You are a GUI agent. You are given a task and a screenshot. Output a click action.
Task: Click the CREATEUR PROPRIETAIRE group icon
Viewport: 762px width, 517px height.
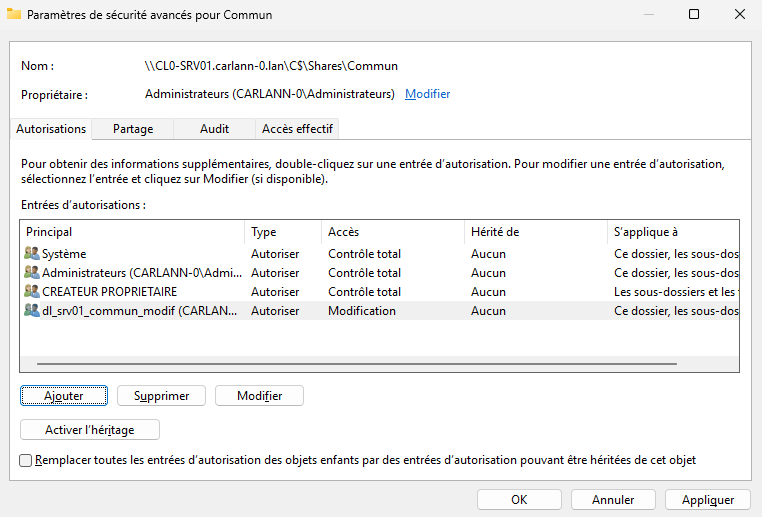(32, 291)
